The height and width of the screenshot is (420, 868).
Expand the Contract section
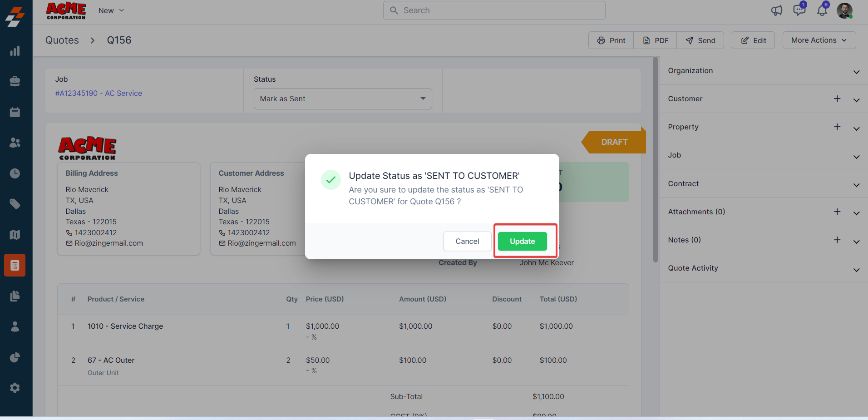pos(856,185)
